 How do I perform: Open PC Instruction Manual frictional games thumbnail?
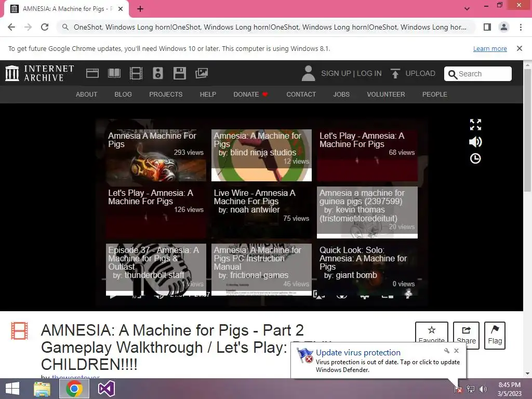[261, 270]
